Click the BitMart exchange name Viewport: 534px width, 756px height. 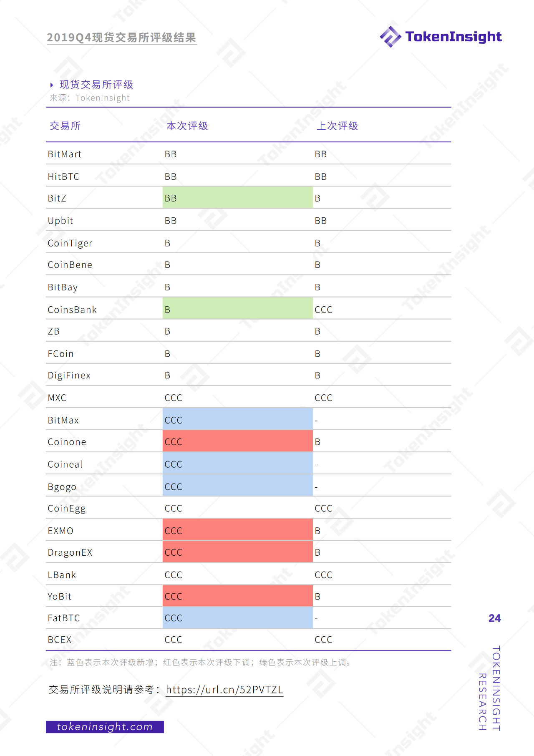65,154
